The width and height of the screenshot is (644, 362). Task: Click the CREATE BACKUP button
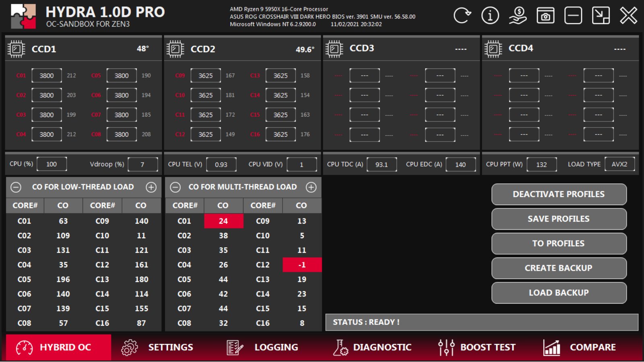[x=559, y=268]
